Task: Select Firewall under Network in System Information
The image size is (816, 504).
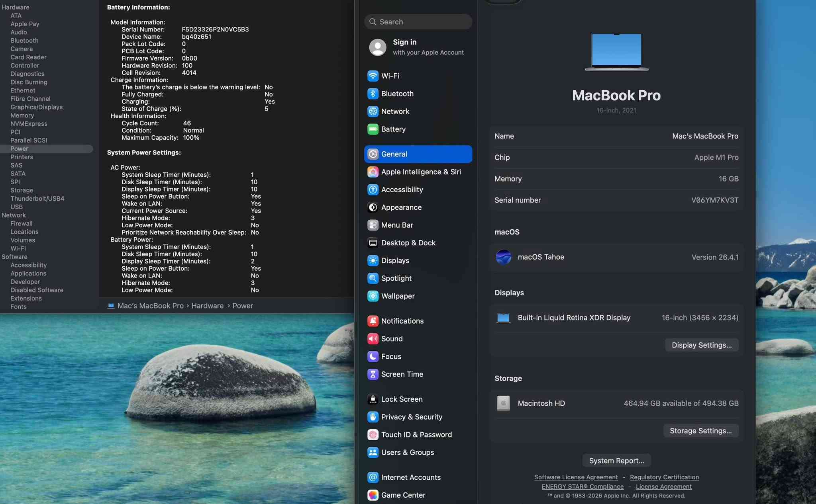Action: click(22, 224)
